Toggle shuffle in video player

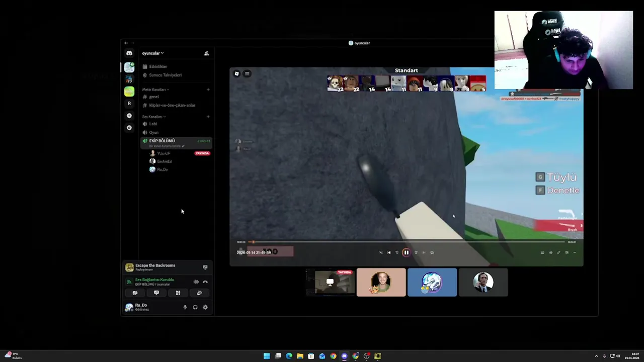[381, 252]
